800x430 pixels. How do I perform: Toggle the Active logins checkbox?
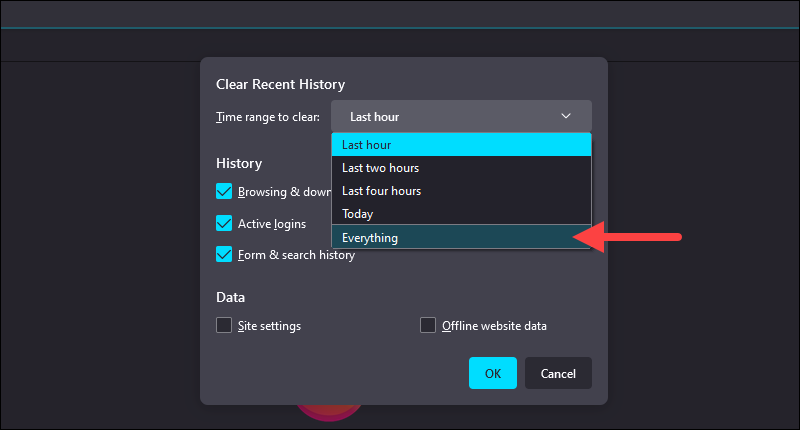click(224, 223)
